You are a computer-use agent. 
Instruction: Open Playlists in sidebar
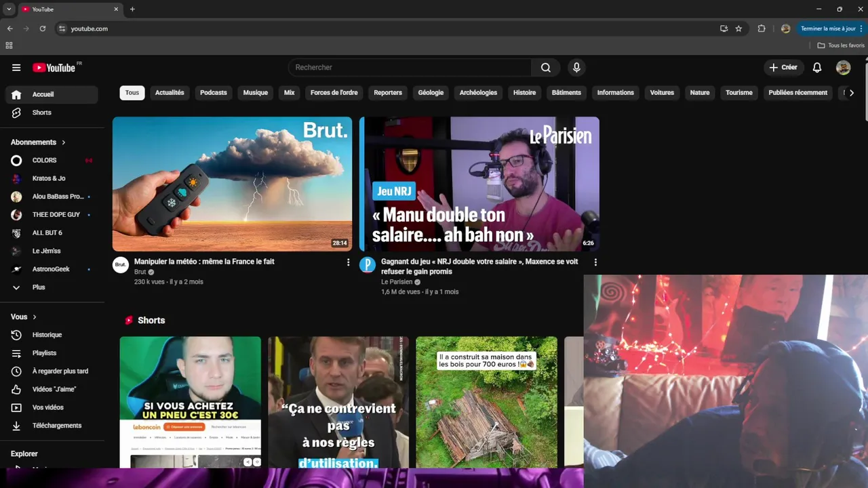pos(52,353)
